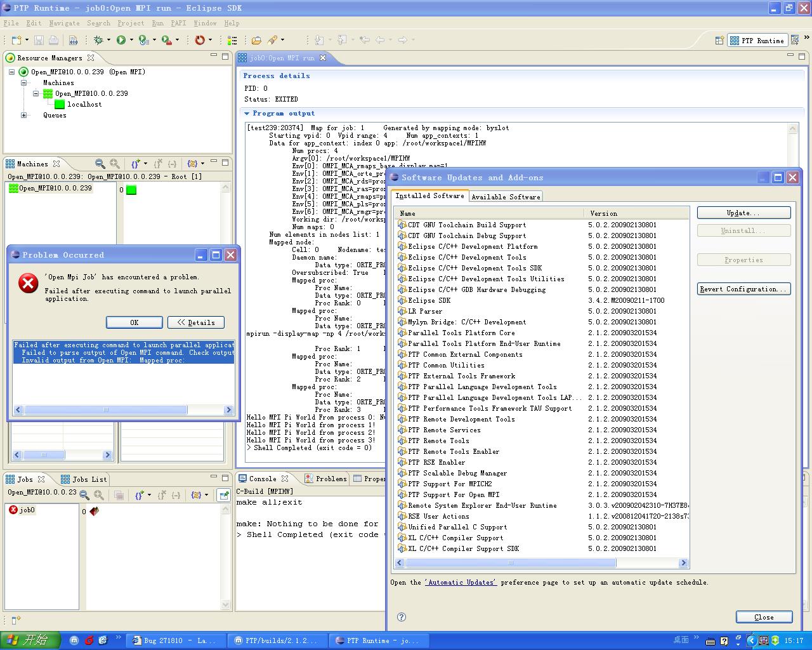Viewport: 812px width, 650px height.
Task: Click the green Run icon
Action: [121, 40]
